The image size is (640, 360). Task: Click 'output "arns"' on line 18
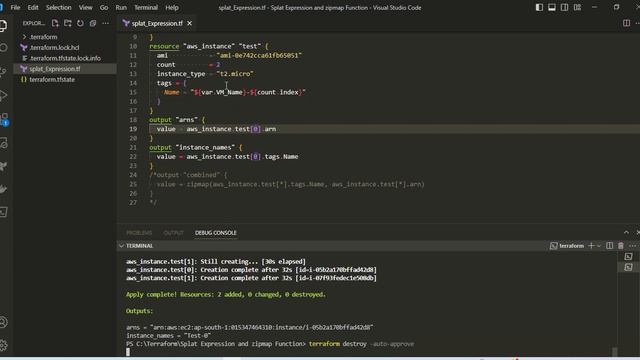[173, 120]
